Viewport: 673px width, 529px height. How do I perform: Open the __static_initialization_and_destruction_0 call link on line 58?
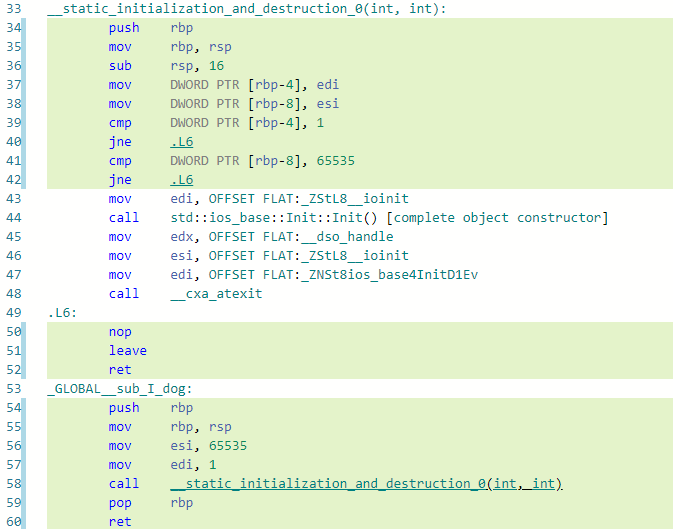(367, 484)
